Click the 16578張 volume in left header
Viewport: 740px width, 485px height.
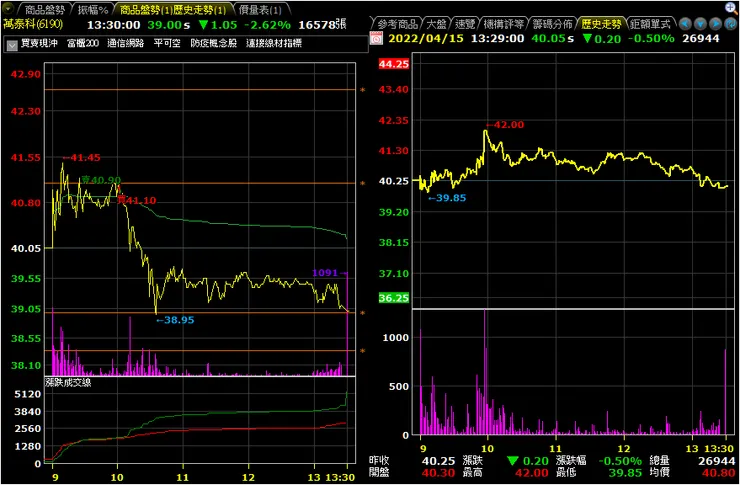click(x=322, y=25)
